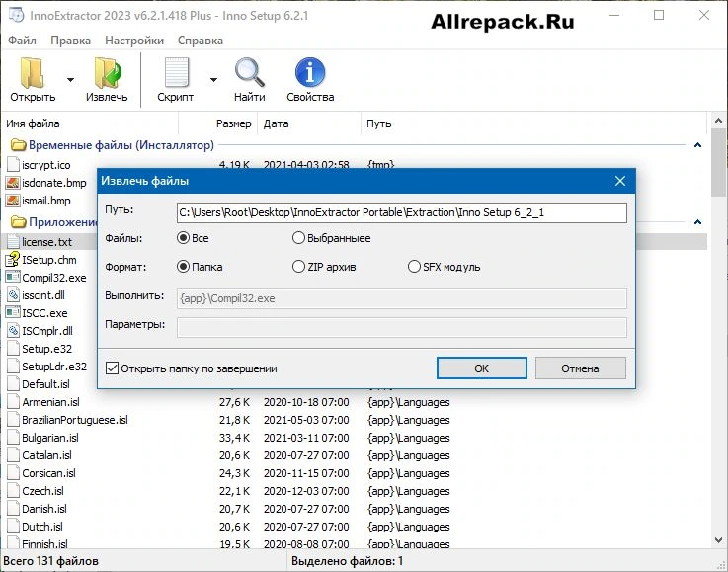Open the Скрипт script toolbar icon
Viewport: 728px width, 572px height.
click(177, 72)
